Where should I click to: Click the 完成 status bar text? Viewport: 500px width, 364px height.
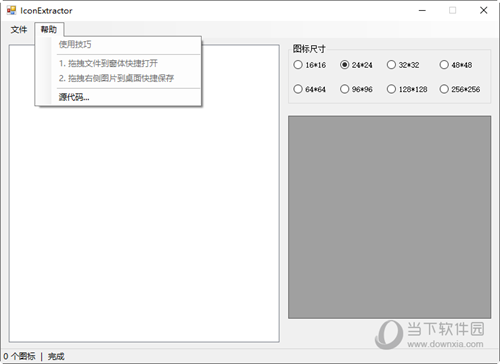pos(56,356)
